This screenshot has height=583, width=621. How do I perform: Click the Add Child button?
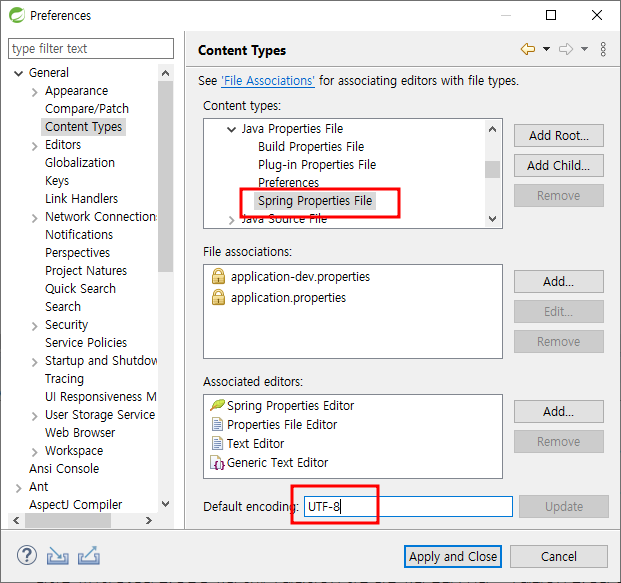[x=559, y=166]
